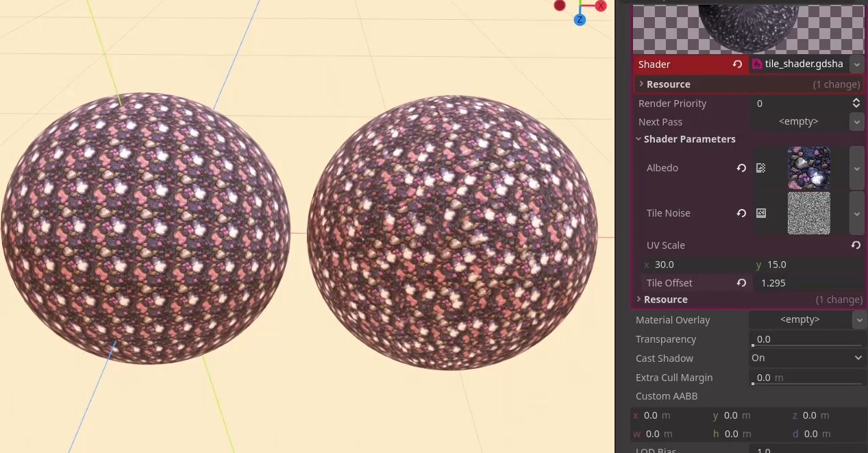Click the Render Priority stepper arrows

click(856, 103)
